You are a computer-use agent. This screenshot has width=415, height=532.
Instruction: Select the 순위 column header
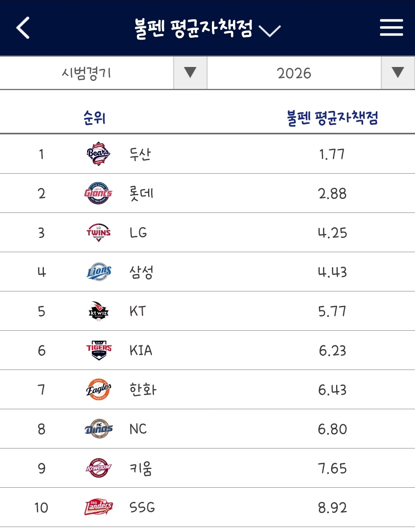point(94,117)
